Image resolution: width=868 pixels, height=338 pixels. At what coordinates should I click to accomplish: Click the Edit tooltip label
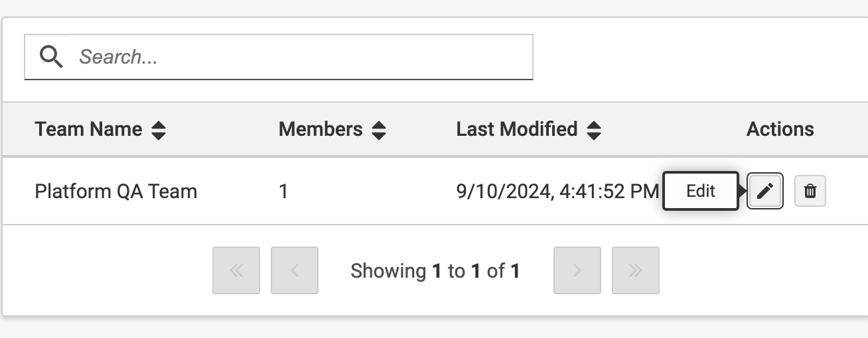click(700, 192)
